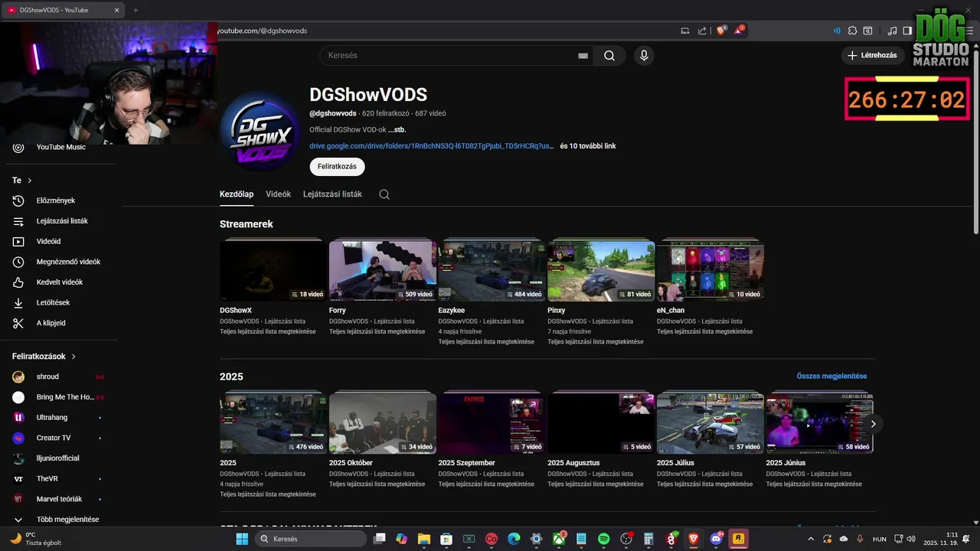The image size is (980, 551).
Task: Open Videóid in the sidebar
Action: tap(48, 241)
